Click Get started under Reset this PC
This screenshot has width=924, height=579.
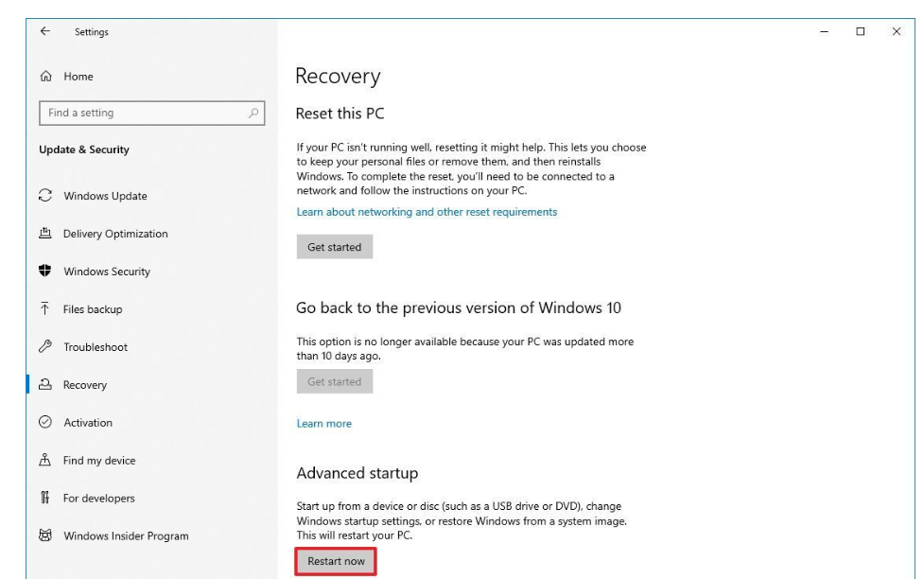point(334,247)
